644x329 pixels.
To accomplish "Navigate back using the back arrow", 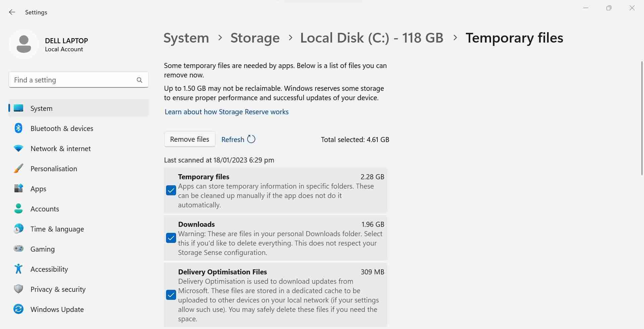I will click(12, 12).
